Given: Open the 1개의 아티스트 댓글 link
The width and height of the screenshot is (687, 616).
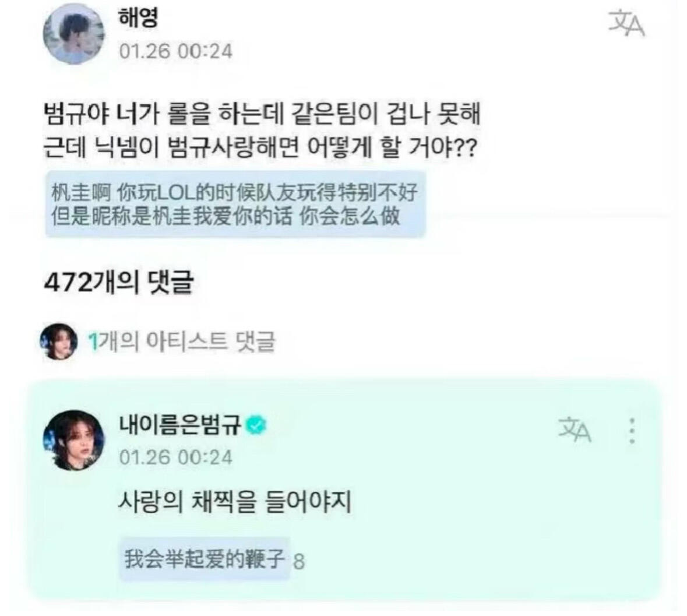Looking at the screenshot, I should (181, 342).
